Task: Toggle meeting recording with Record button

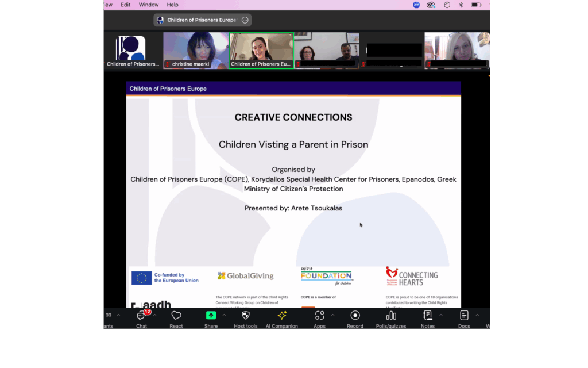Action: (x=355, y=316)
